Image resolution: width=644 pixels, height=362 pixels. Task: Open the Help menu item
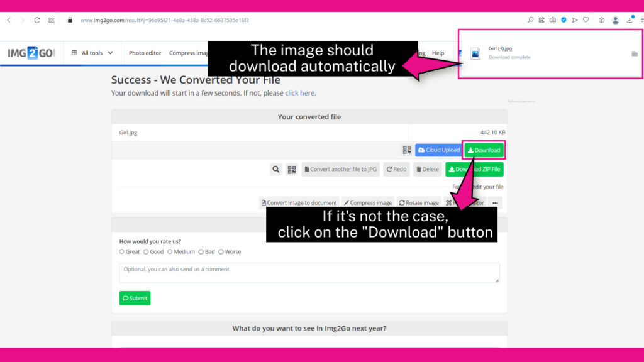(x=438, y=53)
